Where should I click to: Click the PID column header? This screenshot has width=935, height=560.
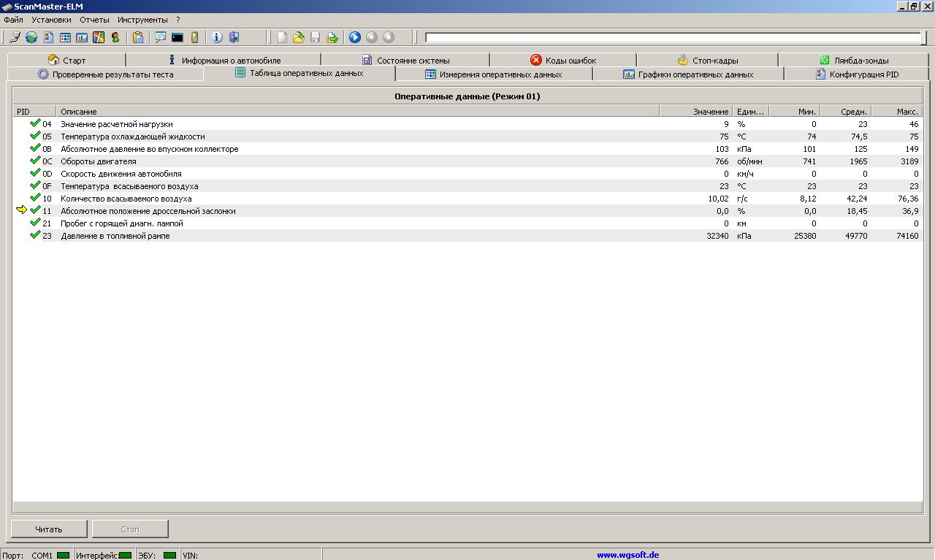click(x=34, y=112)
